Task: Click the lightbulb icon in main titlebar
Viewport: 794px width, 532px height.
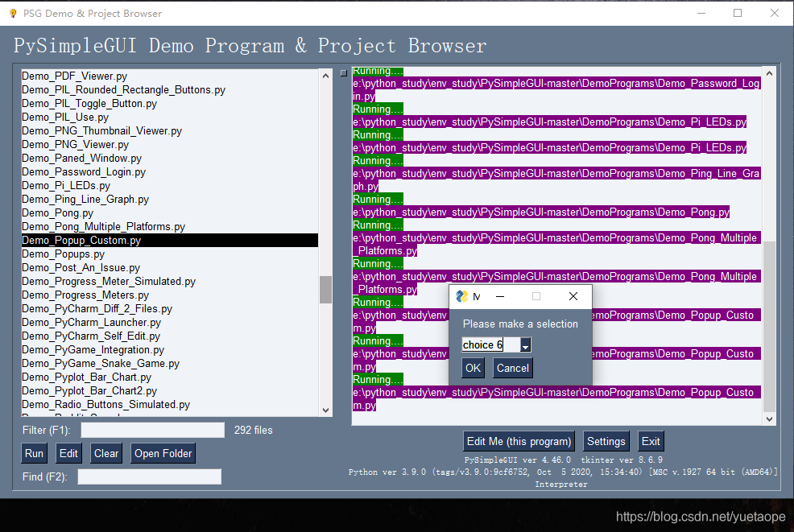Action: pyautogui.click(x=13, y=14)
